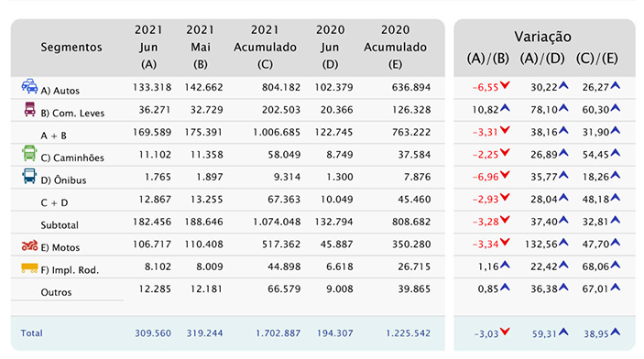Image resolution: width=644 pixels, height=359 pixels.
Task: Click the Outros row label
Action: click(56, 292)
